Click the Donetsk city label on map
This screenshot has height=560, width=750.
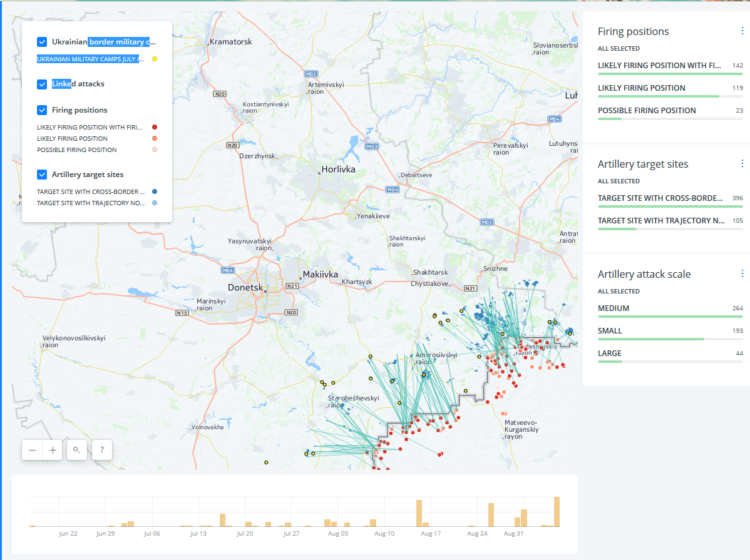(245, 287)
